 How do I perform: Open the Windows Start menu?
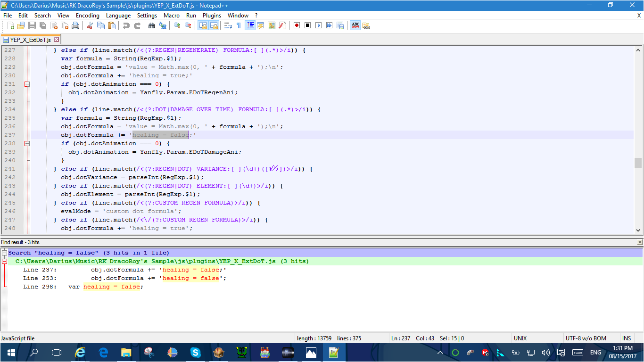pyautogui.click(x=11, y=353)
